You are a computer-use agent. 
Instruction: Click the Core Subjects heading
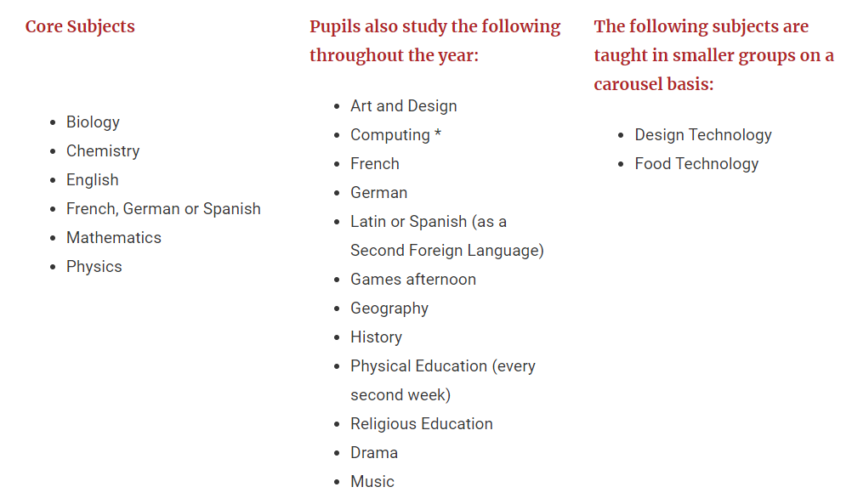point(80,26)
